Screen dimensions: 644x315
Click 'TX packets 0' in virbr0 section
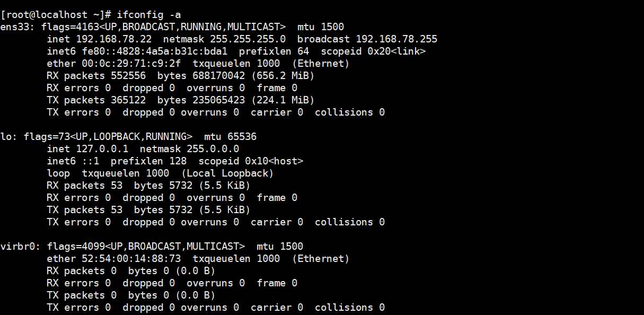pos(82,295)
